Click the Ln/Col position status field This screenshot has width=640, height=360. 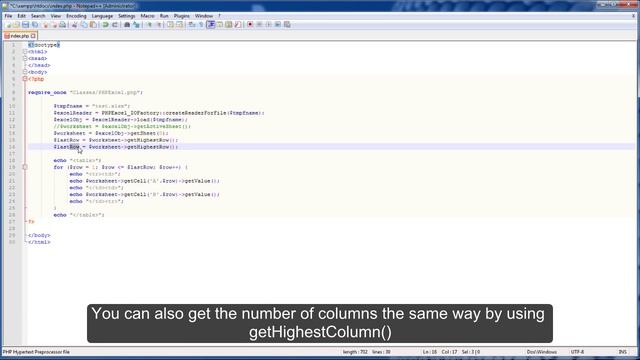tap(451, 352)
